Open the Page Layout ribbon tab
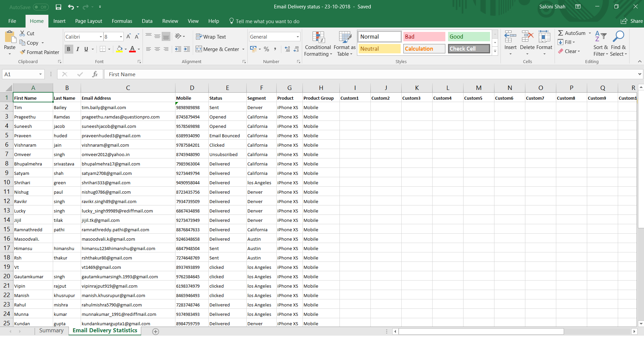The image size is (644, 337). tap(88, 21)
